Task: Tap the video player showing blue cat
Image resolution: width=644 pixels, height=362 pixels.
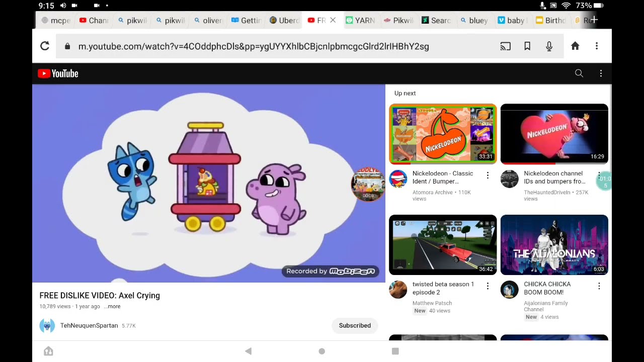Action: click(x=209, y=184)
